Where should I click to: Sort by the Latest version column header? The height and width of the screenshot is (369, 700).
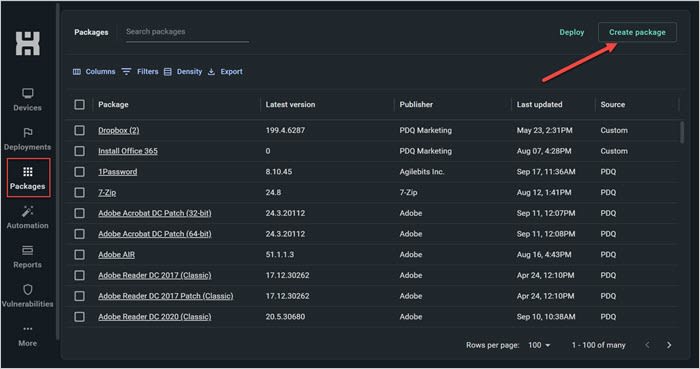(290, 104)
